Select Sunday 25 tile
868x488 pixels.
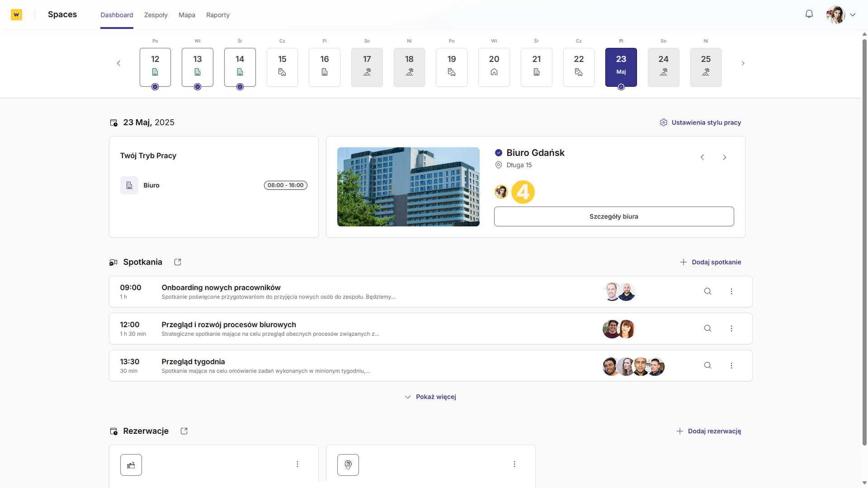click(x=706, y=67)
